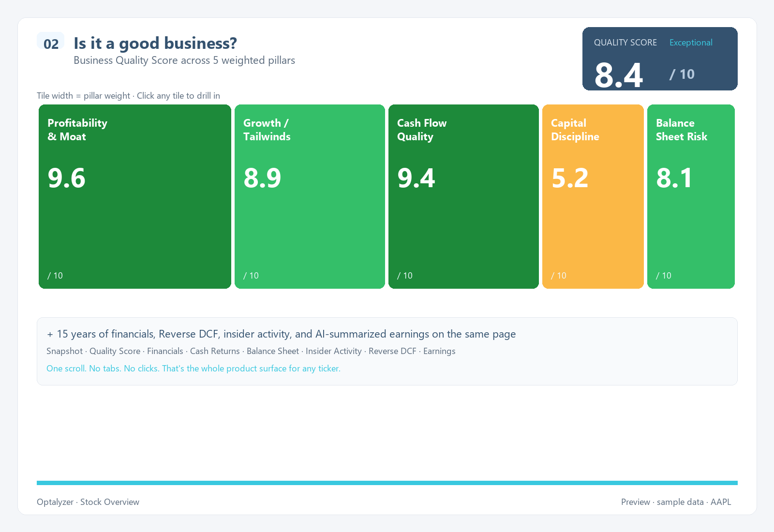Viewport: 774px width, 532px height.
Task: Click the Optalyzer · Stock Overview footer
Action: coord(88,502)
